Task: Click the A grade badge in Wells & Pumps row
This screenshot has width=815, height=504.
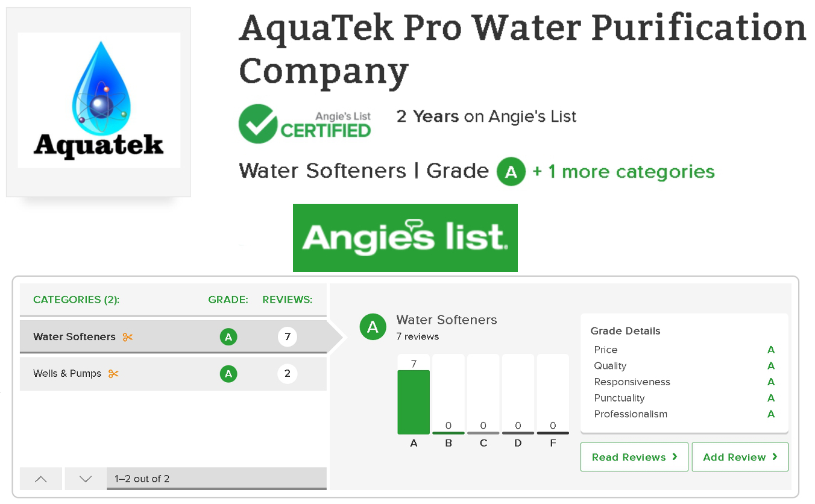Action: pyautogui.click(x=228, y=374)
